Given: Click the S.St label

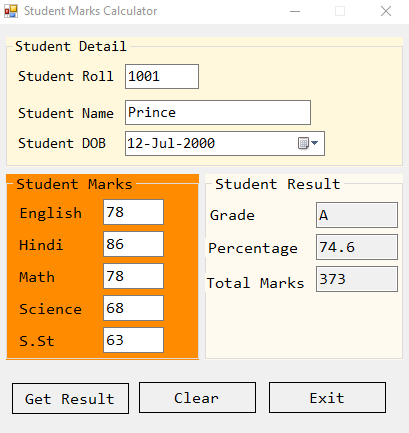Looking at the screenshot, I should (37, 341).
